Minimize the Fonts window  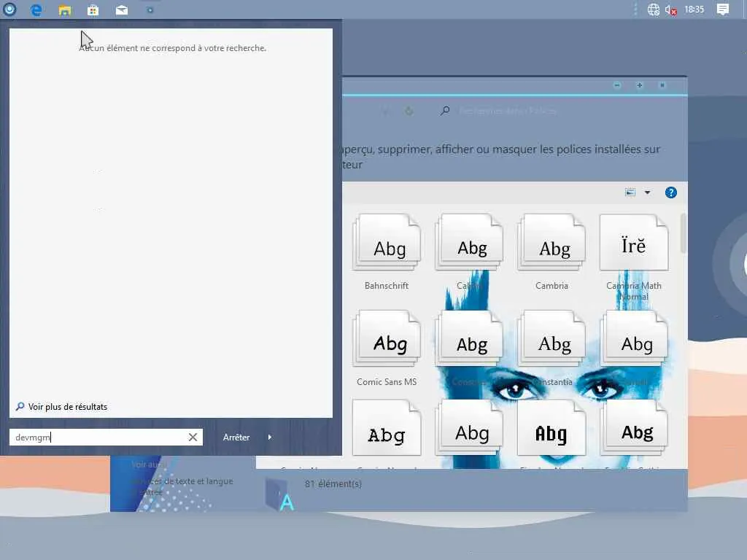(617, 85)
